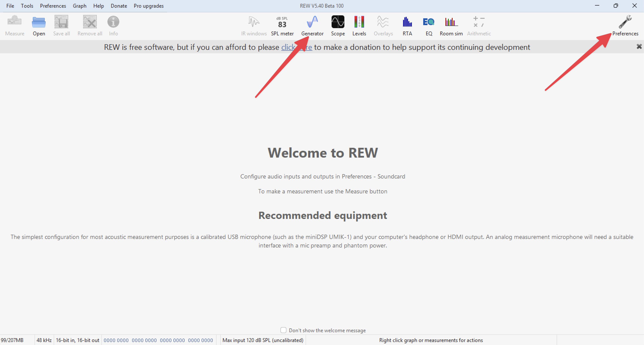
Task: Dismiss the donation banner
Action: click(639, 46)
